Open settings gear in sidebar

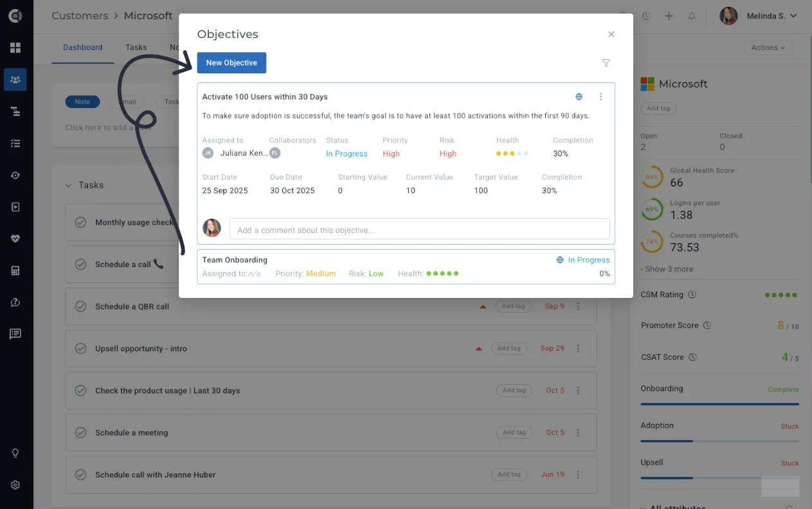tap(15, 485)
